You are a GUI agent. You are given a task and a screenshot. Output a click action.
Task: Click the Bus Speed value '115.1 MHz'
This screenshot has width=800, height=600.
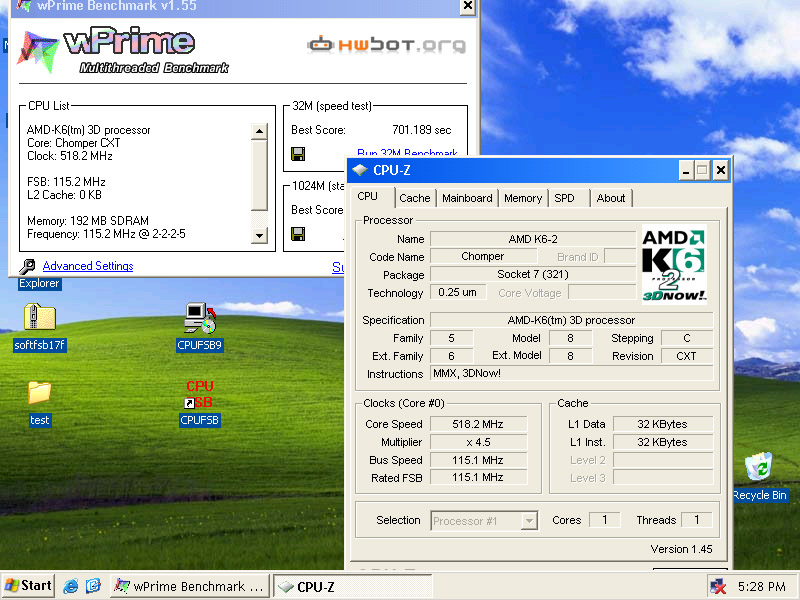click(x=478, y=460)
